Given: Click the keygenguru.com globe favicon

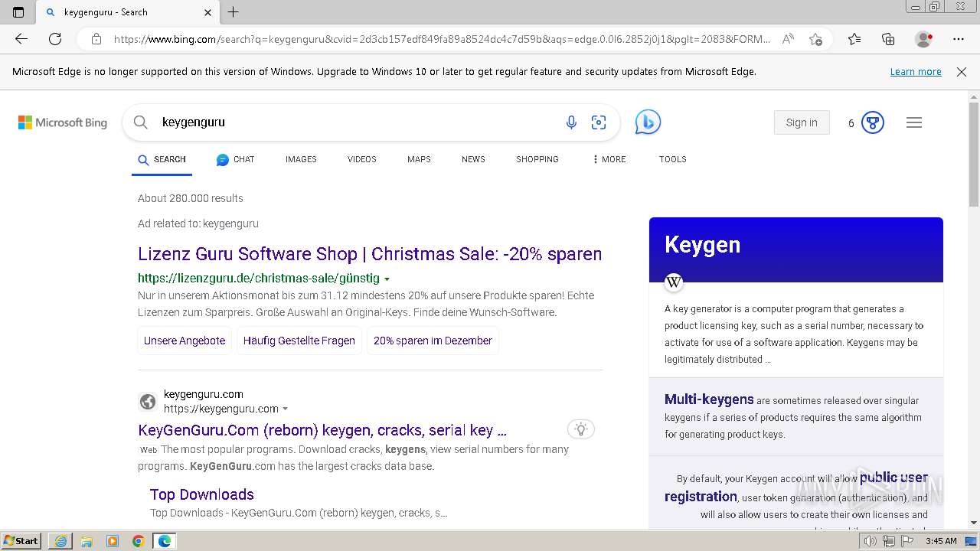Looking at the screenshot, I should [148, 401].
